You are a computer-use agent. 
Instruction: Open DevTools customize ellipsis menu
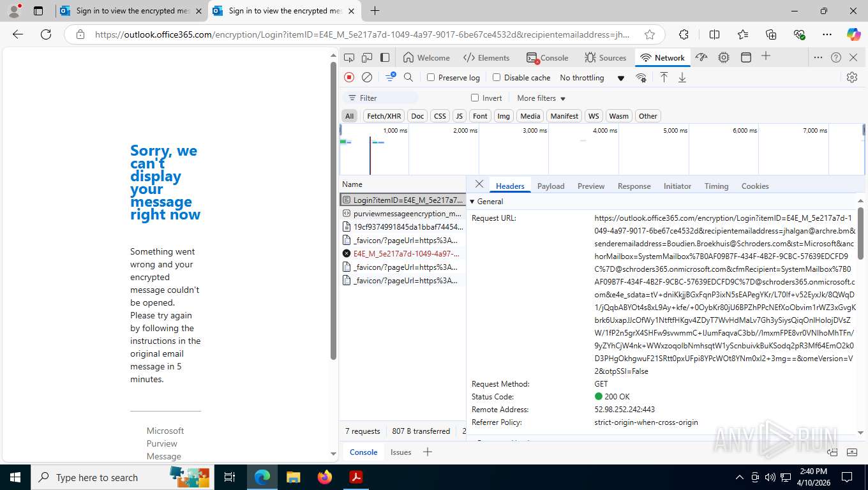(818, 57)
